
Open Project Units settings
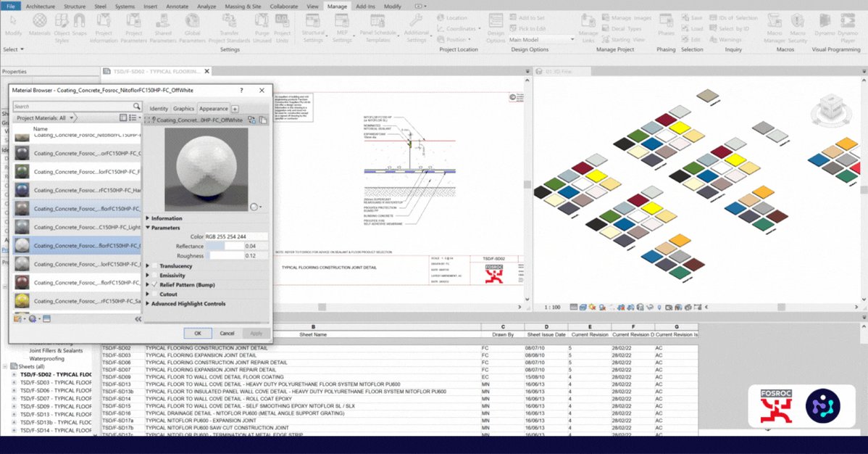click(x=282, y=28)
